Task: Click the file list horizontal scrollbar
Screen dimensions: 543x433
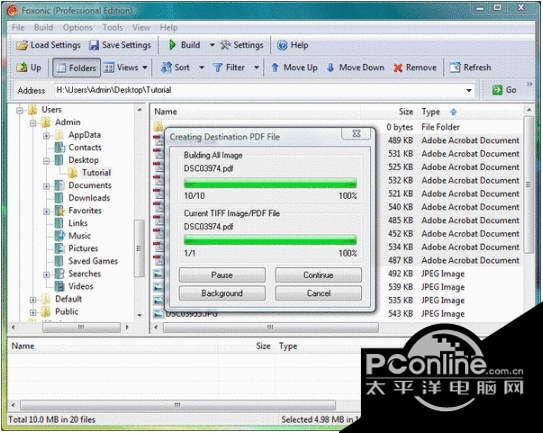Action: point(270,327)
